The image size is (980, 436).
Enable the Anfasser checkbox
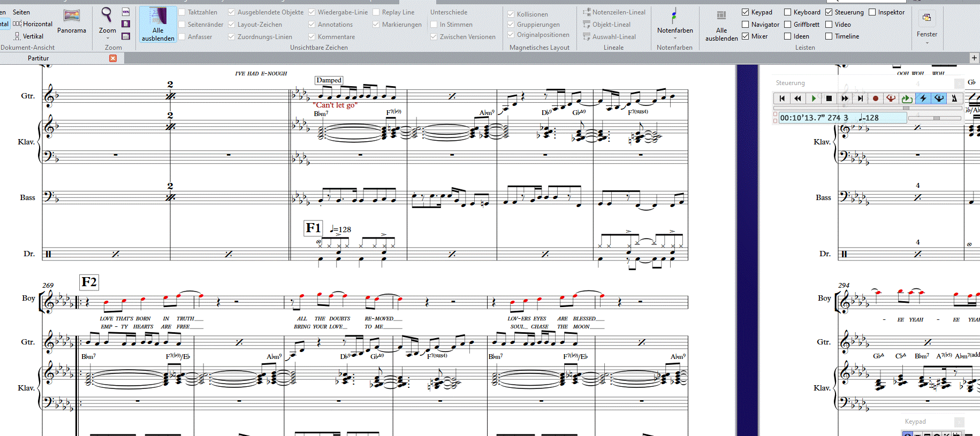[182, 37]
